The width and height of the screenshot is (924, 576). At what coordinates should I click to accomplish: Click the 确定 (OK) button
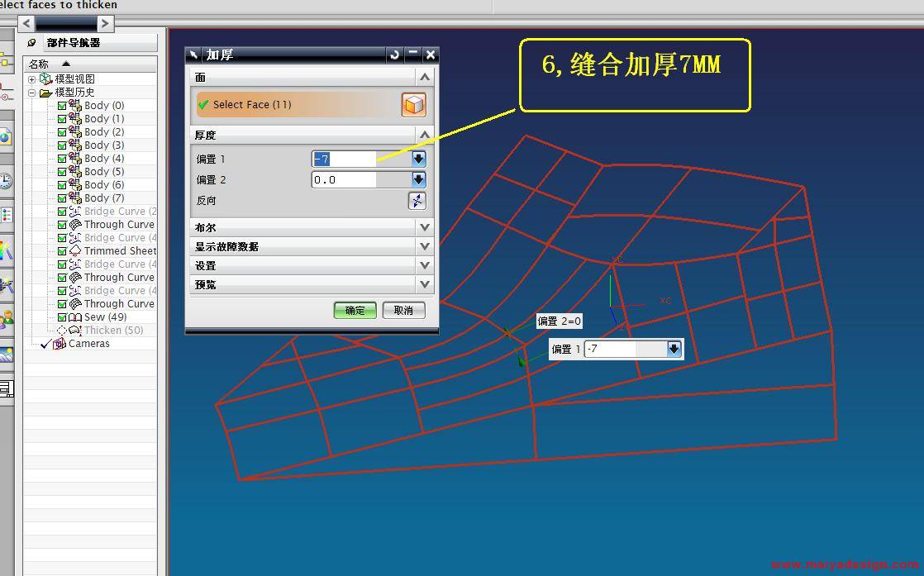click(x=355, y=311)
